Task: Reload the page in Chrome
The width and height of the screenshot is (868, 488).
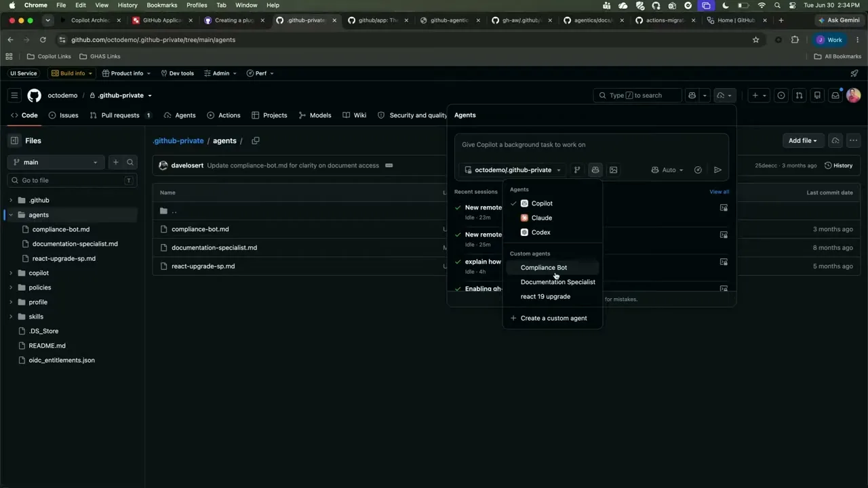Action: (43, 40)
